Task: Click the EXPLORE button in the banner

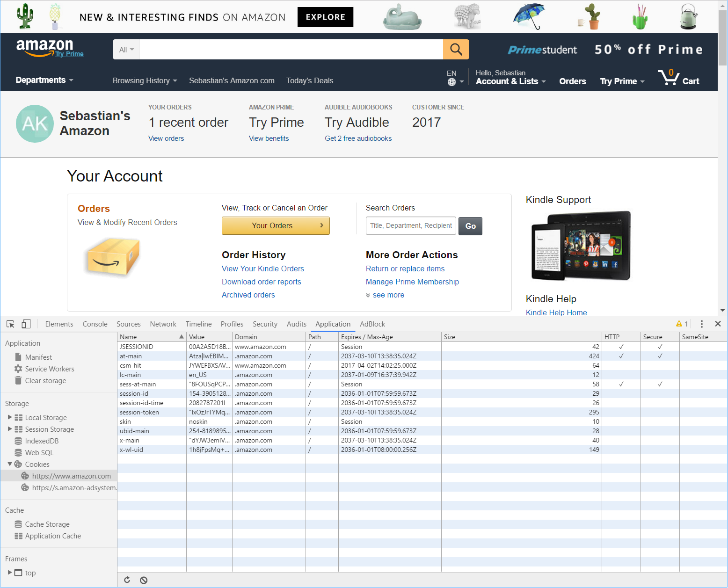Action: 326,17
